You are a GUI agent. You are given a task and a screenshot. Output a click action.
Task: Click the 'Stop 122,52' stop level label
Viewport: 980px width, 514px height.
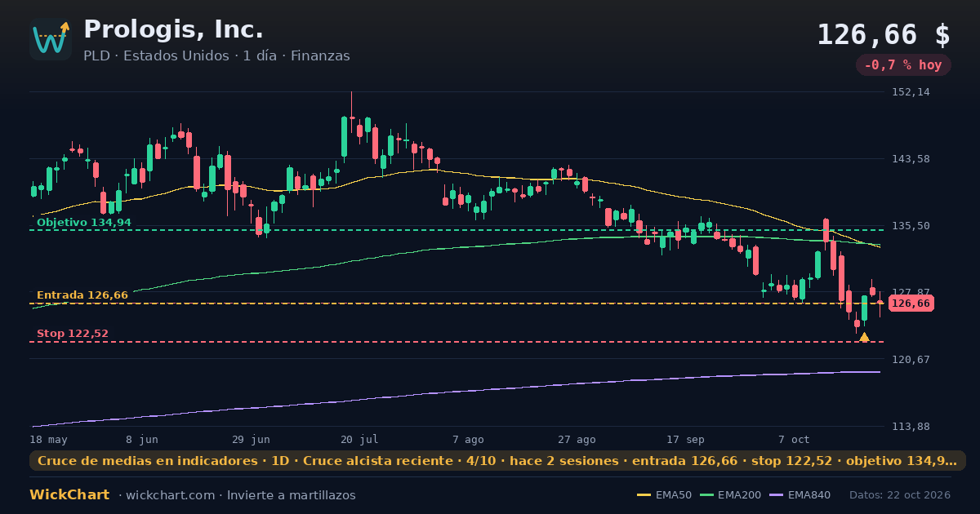72,334
